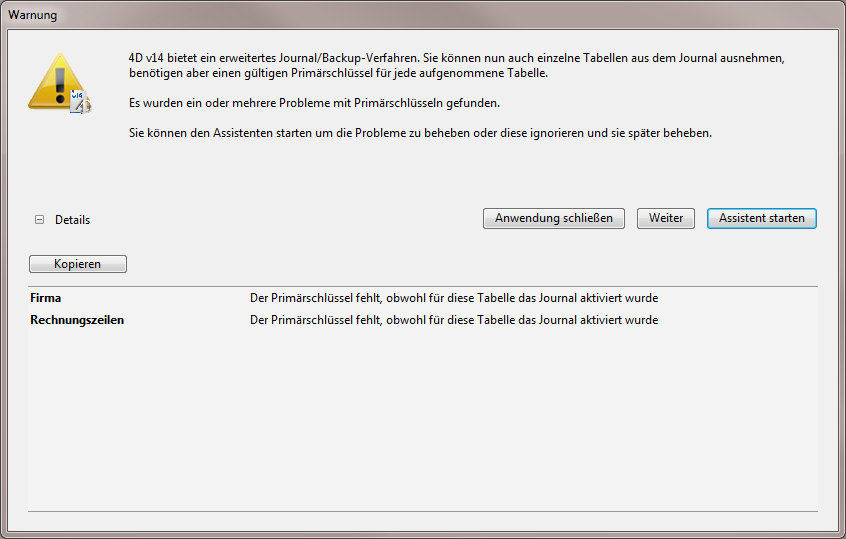The width and height of the screenshot is (846, 539).
Task: Click the line mentioning gültigen Primärschlüssel
Action: point(340,73)
